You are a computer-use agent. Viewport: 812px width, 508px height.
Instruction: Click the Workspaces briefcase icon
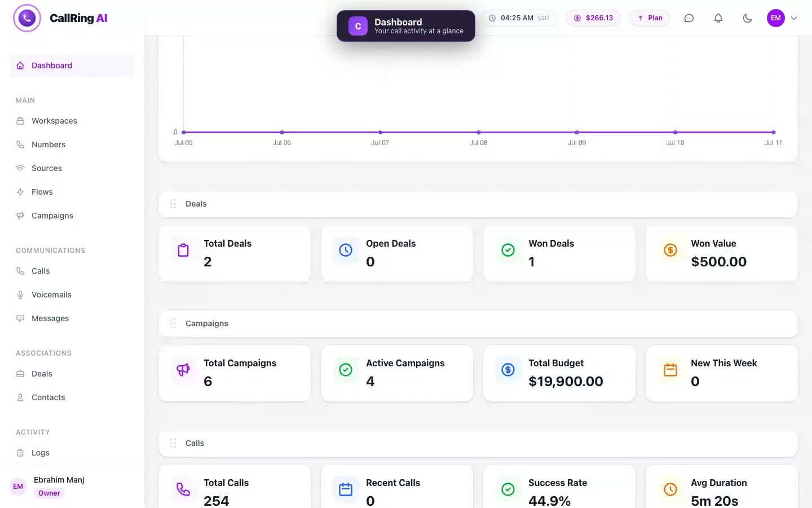20,121
